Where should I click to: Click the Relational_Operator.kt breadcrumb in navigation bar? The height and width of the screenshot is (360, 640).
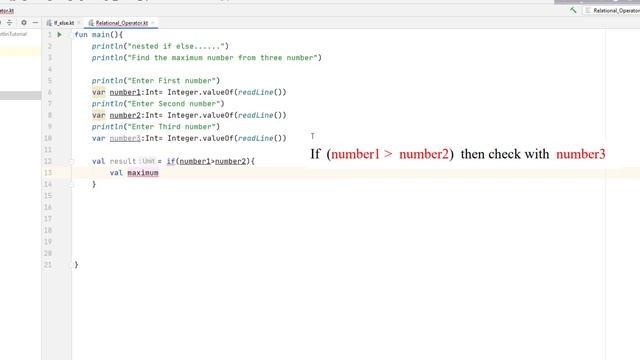click(7, 11)
